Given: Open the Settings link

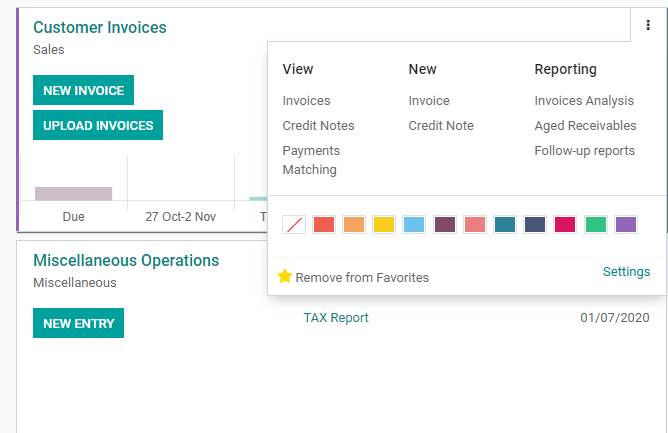Looking at the screenshot, I should click(626, 271).
